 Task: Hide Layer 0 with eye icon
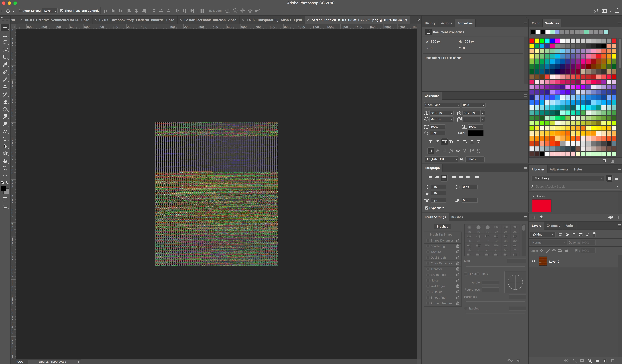click(533, 261)
